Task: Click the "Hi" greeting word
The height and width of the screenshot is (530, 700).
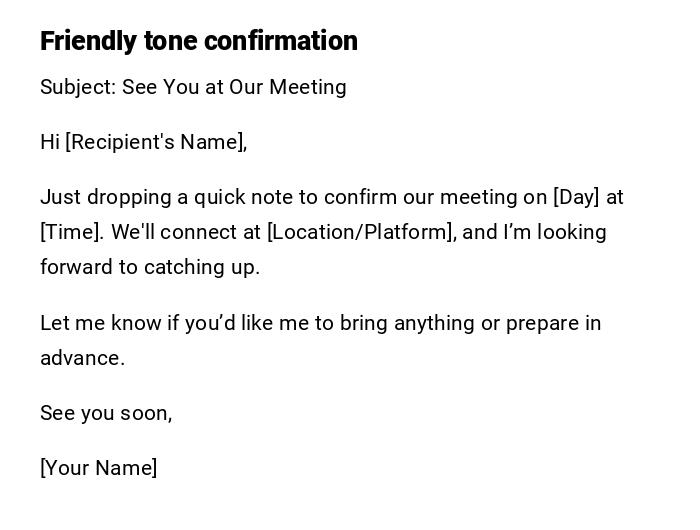Action: (50, 142)
